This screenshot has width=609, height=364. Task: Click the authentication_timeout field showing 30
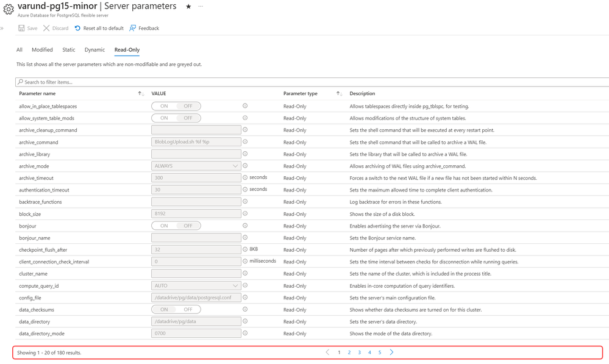tap(196, 190)
